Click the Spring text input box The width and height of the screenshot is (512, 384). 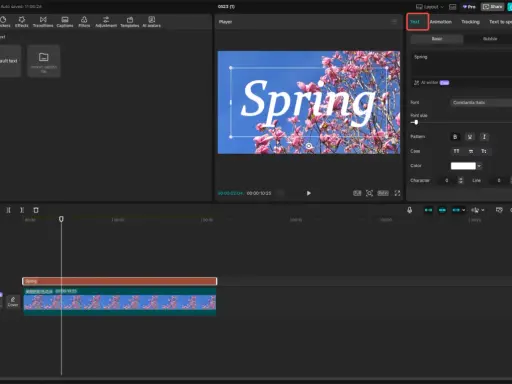pos(462,64)
